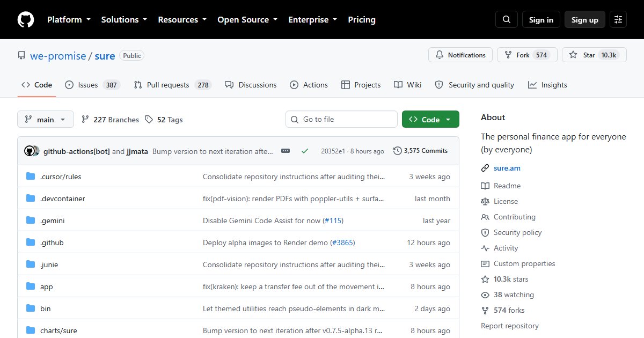The image size is (644, 338).
Task: Click the note icon next to Custom properties
Action: pos(485,263)
